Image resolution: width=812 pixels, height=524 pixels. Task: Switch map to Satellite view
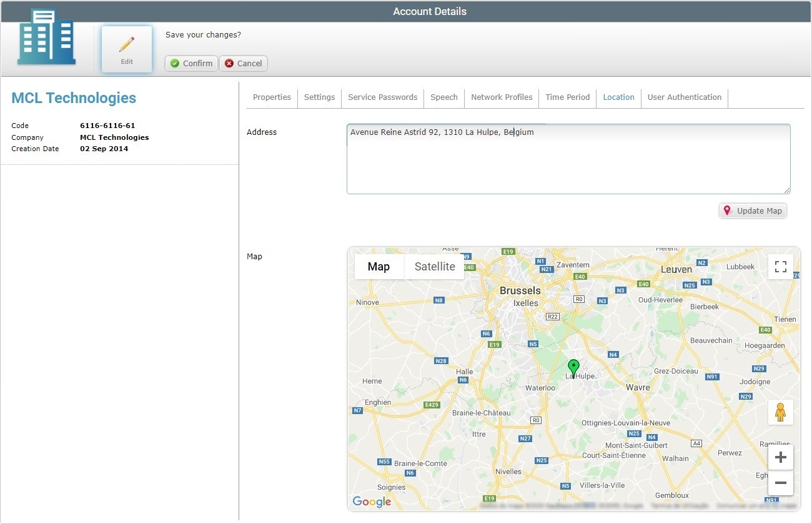435,267
